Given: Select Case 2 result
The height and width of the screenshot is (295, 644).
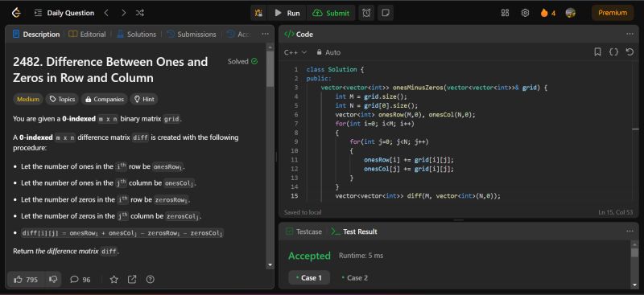Looking at the screenshot, I should (355, 278).
